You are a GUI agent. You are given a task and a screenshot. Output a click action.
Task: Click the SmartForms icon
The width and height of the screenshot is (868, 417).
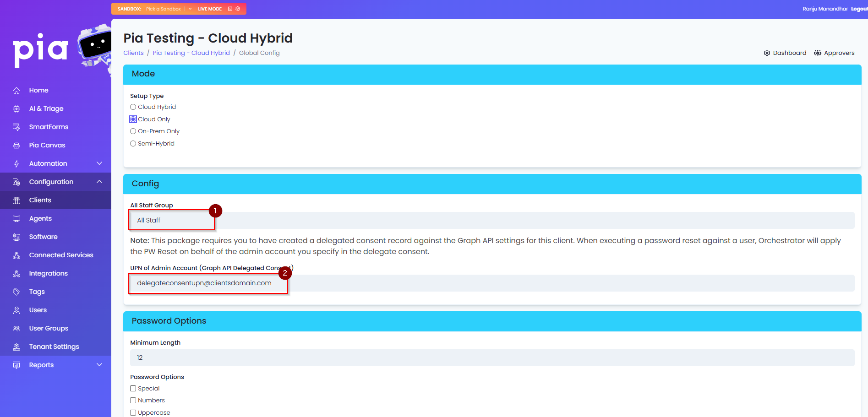pos(16,127)
